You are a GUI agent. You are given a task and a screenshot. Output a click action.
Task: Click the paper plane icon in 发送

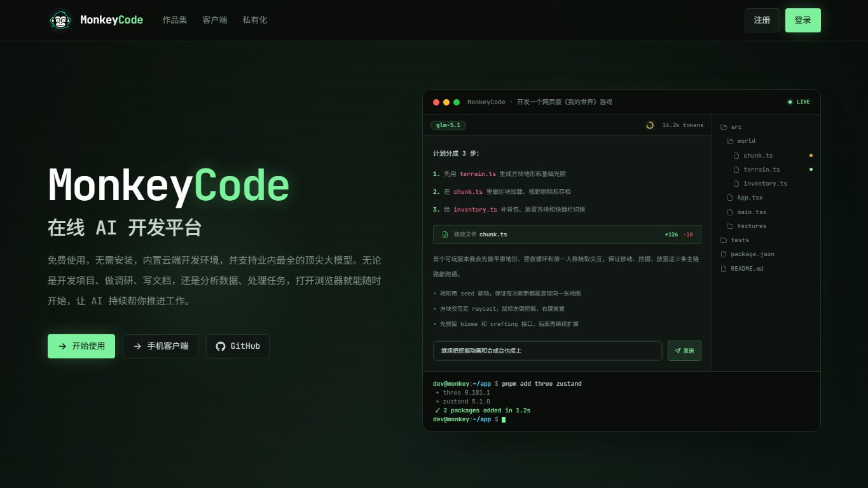[678, 351]
